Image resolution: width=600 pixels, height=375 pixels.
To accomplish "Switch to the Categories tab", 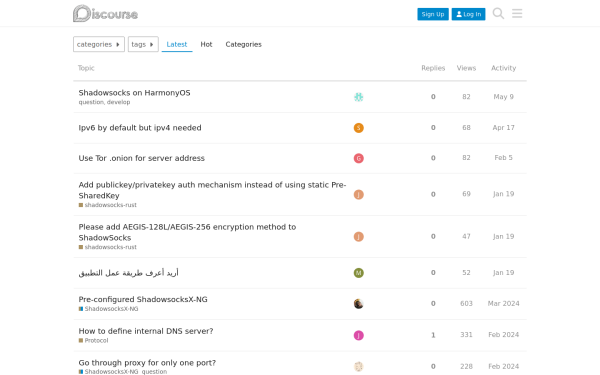I will point(243,44).
